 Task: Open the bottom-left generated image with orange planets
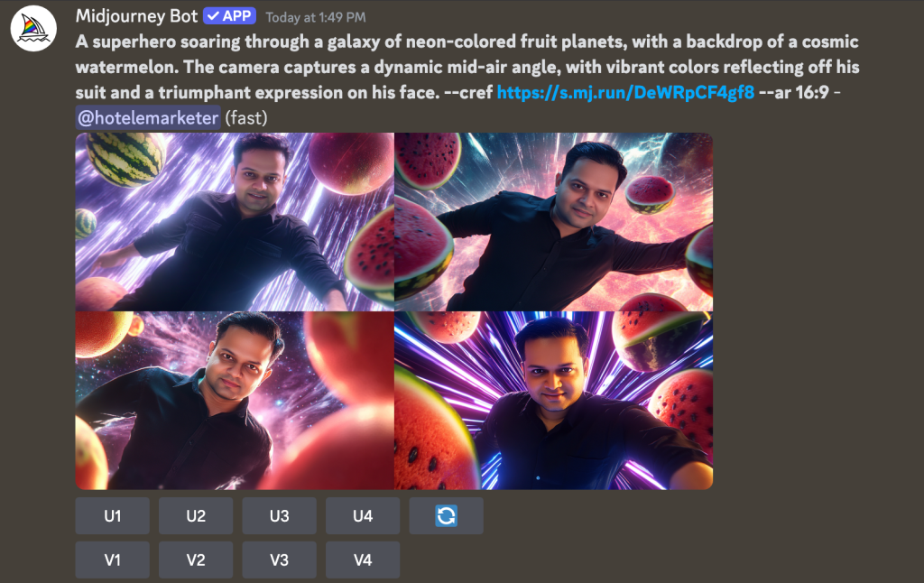coord(235,401)
